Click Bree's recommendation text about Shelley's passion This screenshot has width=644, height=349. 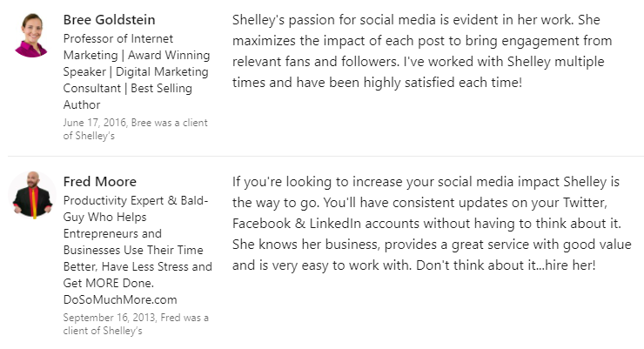422,50
